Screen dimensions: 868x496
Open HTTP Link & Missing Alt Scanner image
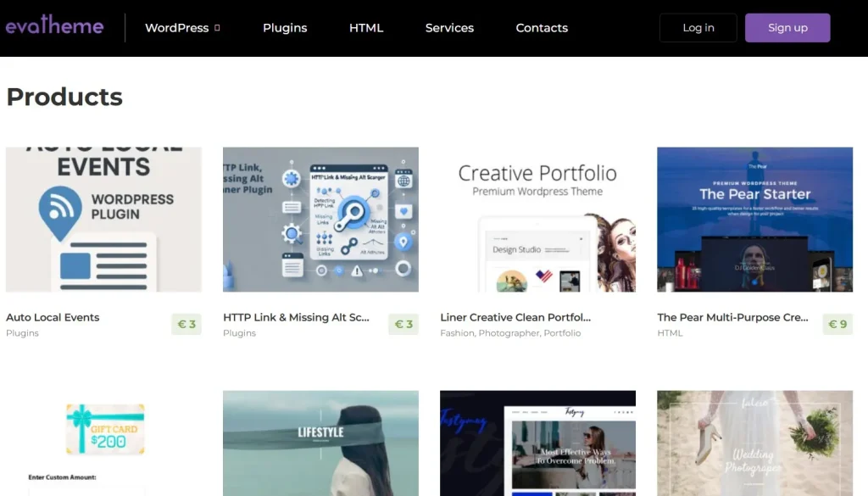point(320,220)
